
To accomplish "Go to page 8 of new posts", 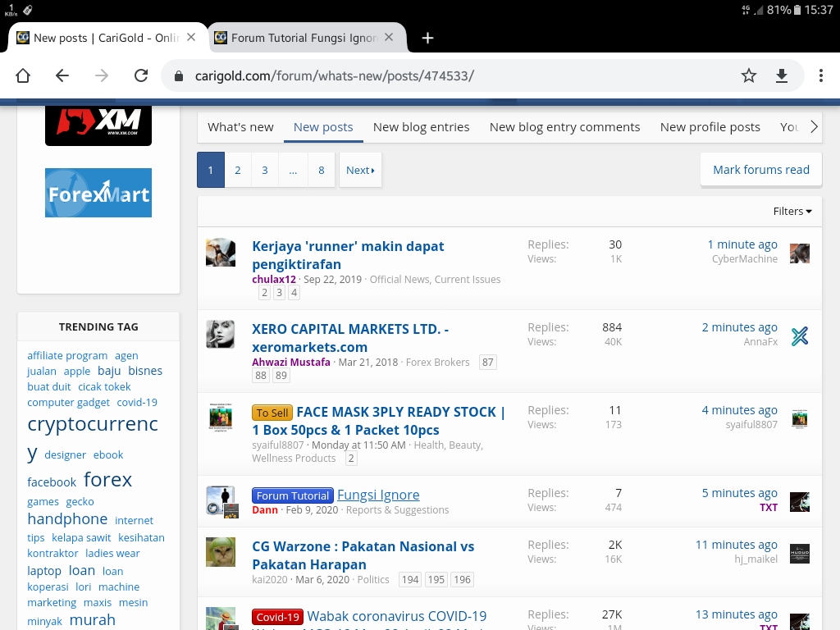I will [x=322, y=171].
